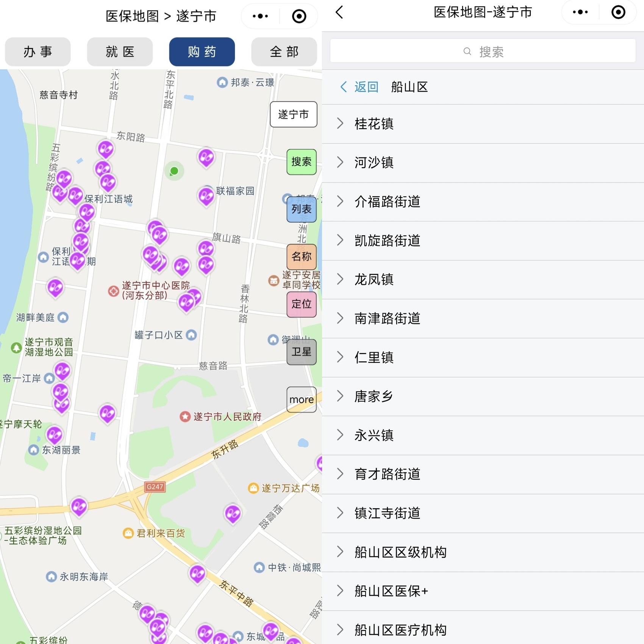Switch to the 全部 tab

tap(284, 52)
